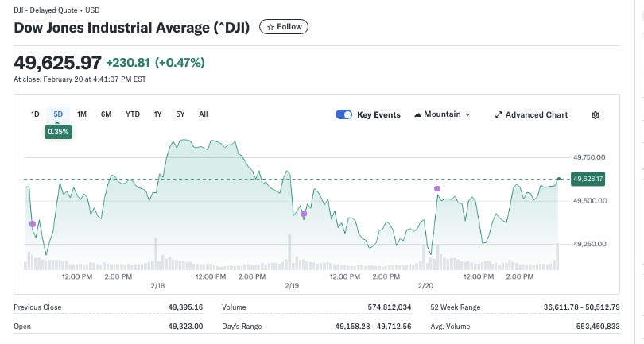Click the Day's Range value

coord(373,327)
